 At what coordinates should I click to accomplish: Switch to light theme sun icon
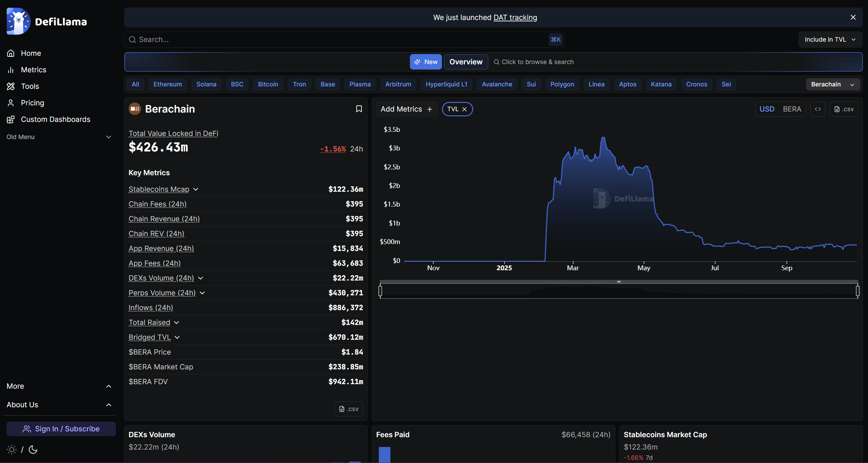coord(11,449)
